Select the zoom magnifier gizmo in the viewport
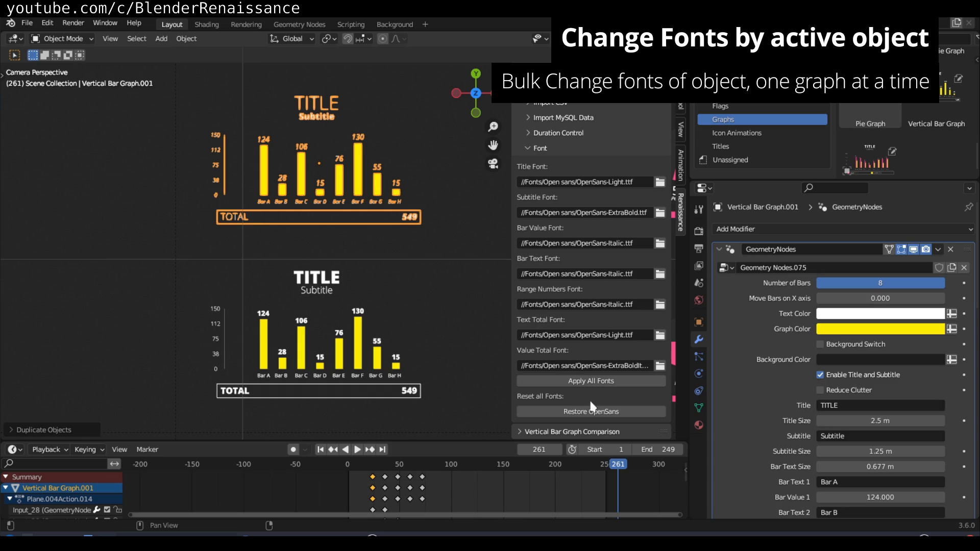 [493, 126]
